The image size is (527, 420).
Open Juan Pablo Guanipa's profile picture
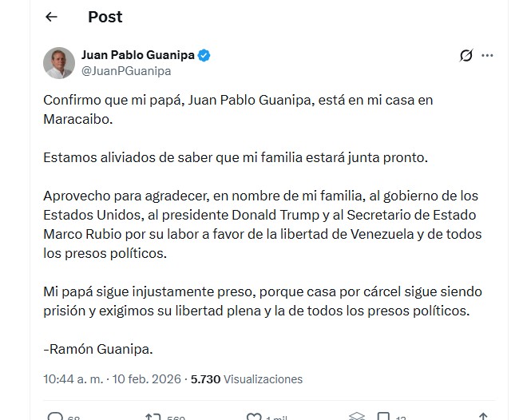60,63
